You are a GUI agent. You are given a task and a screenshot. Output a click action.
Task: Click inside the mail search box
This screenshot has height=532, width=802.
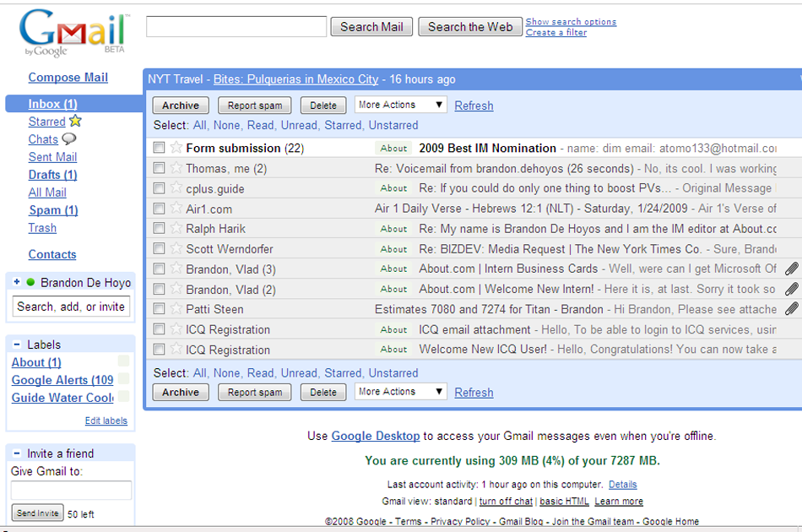(x=236, y=27)
